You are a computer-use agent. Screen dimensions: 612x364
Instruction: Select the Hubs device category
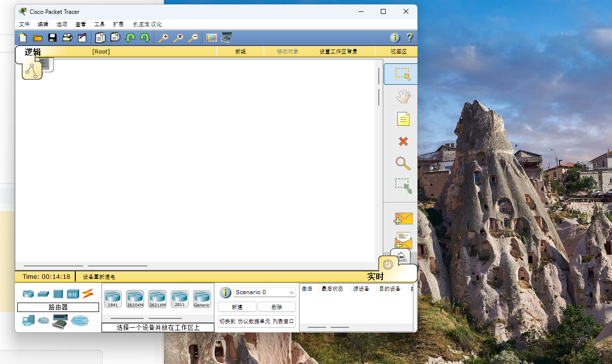point(58,294)
